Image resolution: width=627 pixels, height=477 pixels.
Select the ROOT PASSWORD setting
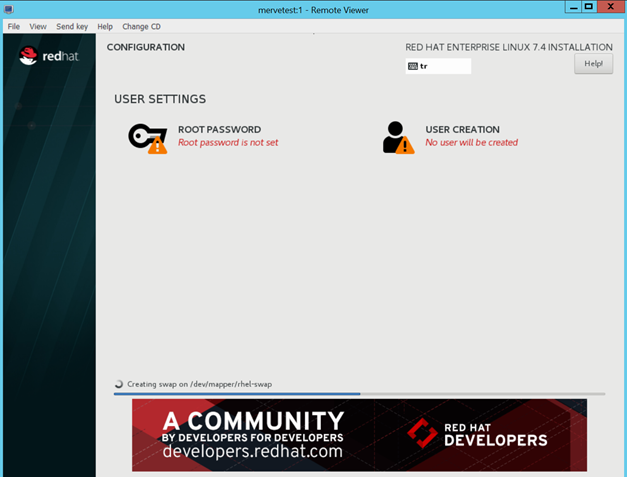(203, 138)
